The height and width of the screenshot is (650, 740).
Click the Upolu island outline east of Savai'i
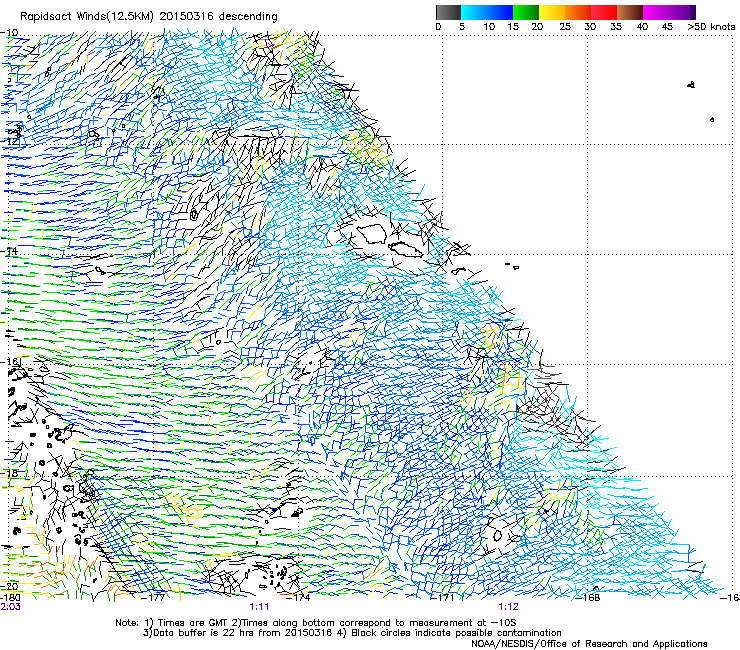[406, 249]
